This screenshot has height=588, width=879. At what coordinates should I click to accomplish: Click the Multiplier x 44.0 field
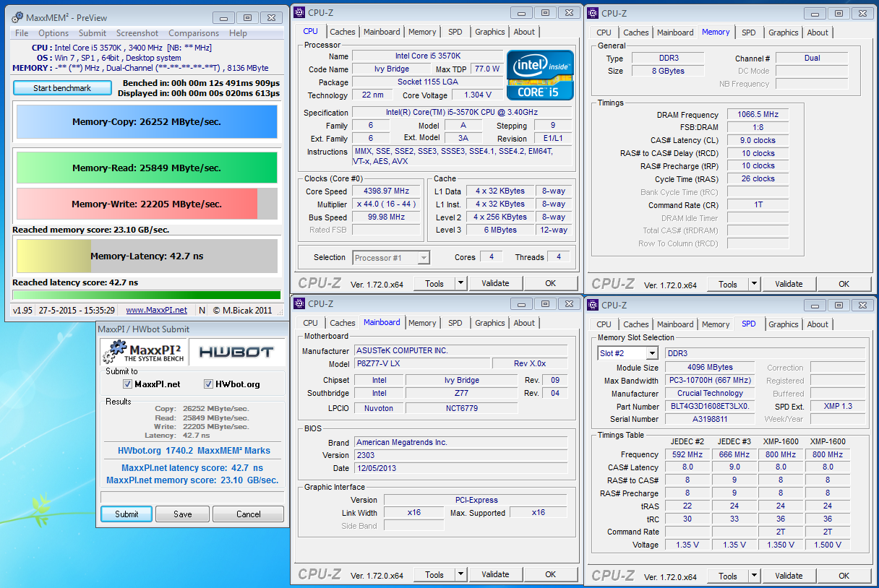[x=386, y=204]
